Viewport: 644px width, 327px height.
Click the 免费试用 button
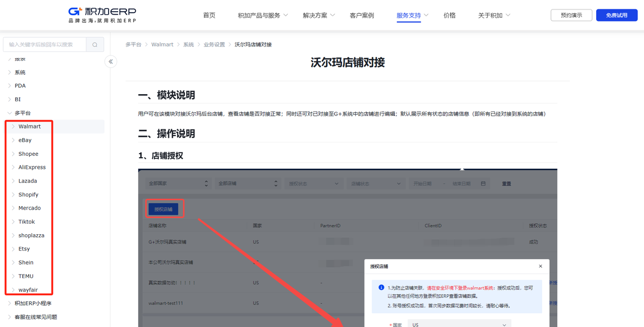coord(617,15)
